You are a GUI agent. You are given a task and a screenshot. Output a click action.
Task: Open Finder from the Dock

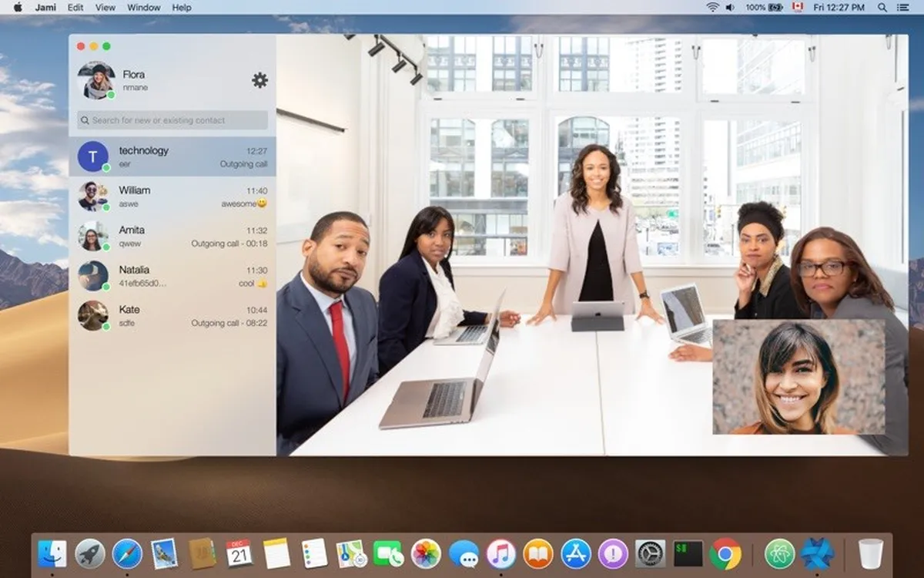pyautogui.click(x=52, y=553)
